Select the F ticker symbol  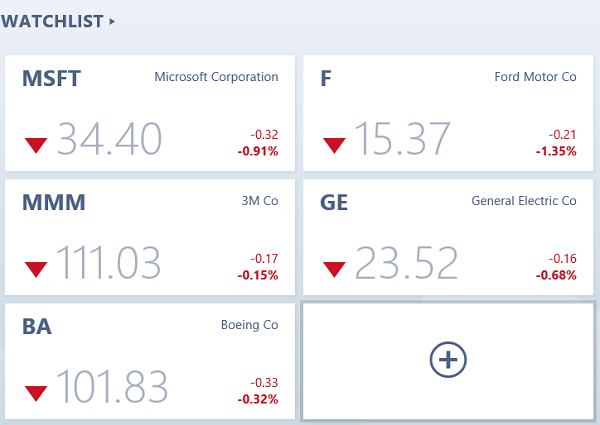tap(326, 78)
